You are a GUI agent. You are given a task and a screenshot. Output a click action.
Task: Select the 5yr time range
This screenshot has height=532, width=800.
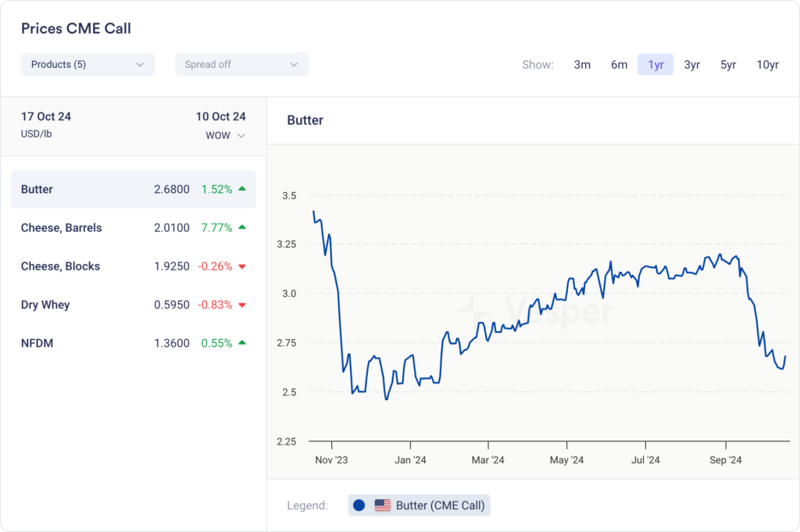tap(727, 65)
